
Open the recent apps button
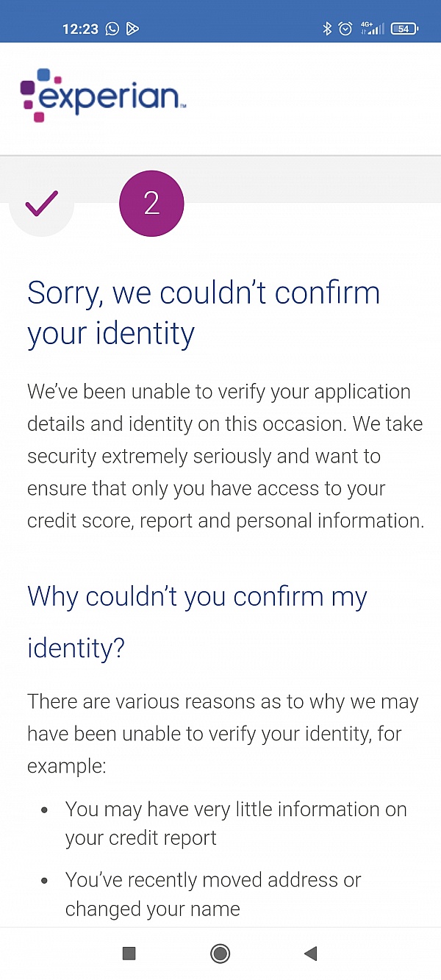tap(128, 953)
